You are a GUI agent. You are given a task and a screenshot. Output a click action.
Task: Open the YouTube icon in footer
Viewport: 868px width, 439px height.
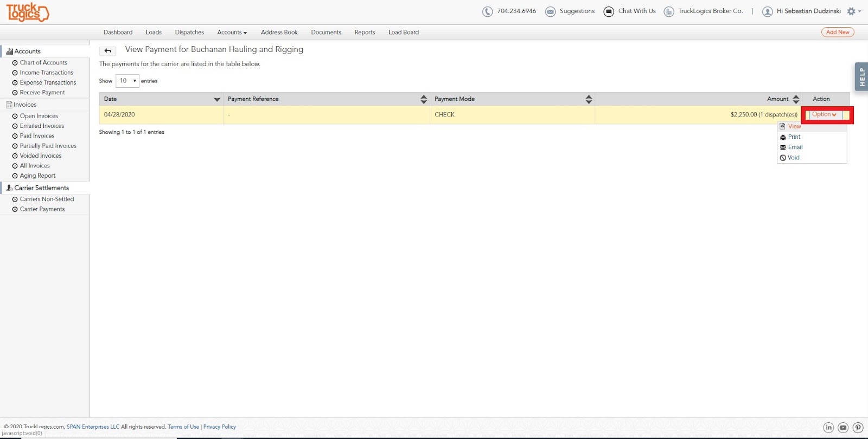pyautogui.click(x=843, y=428)
